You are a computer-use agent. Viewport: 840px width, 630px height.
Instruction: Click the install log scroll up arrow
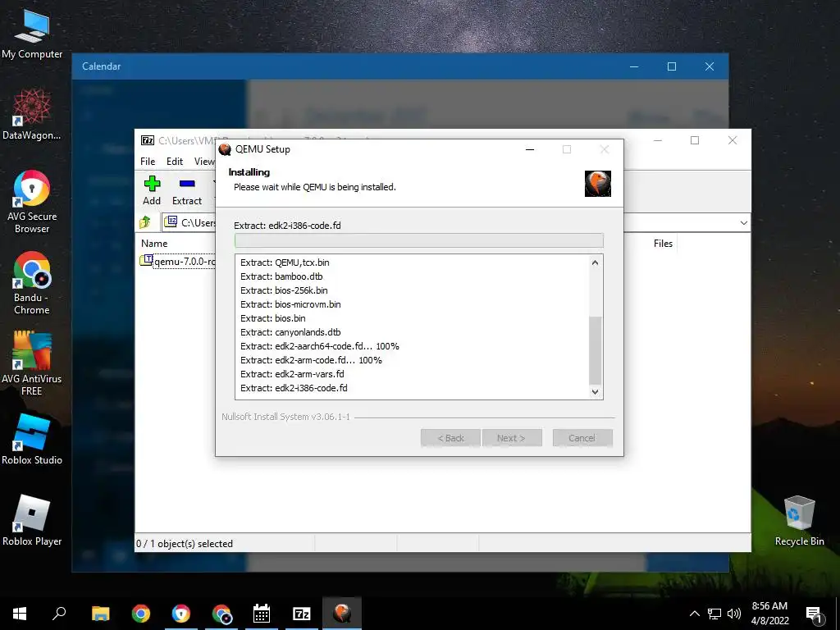(x=595, y=262)
